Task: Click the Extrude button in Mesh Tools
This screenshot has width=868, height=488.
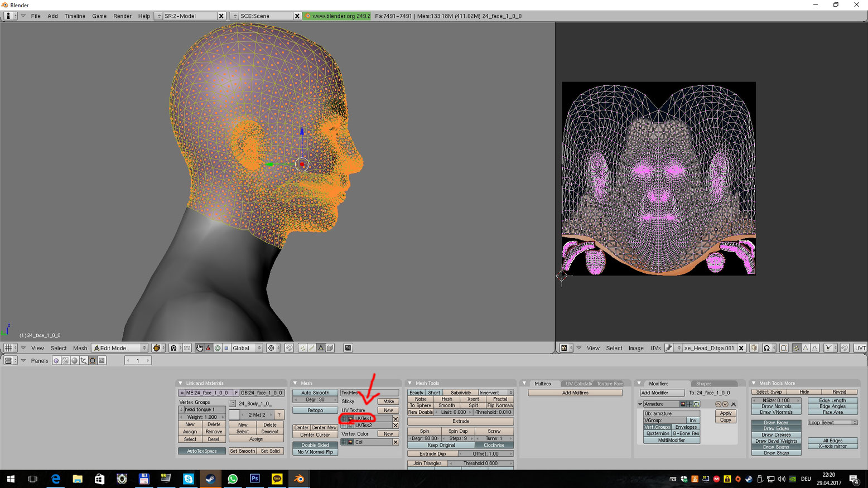Action: point(460,421)
